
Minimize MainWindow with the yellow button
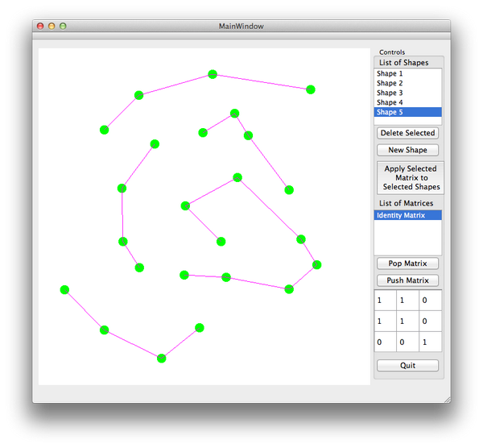pyautogui.click(x=52, y=27)
